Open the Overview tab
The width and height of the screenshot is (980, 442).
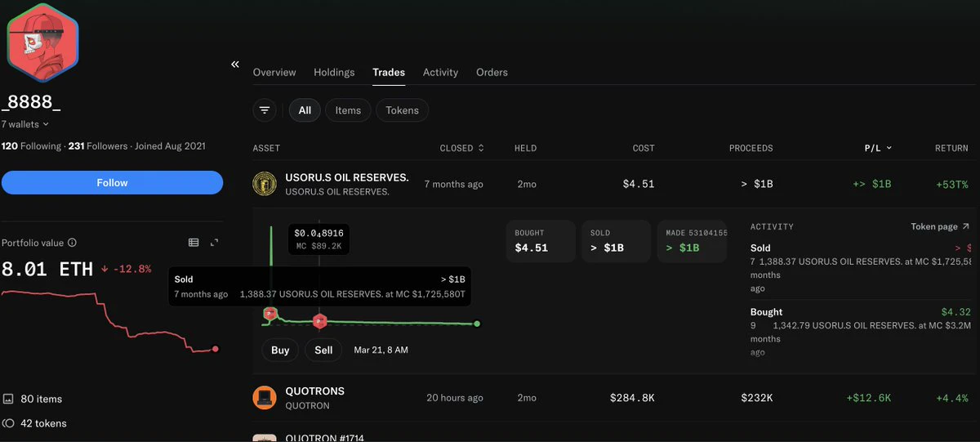pos(274,73)
